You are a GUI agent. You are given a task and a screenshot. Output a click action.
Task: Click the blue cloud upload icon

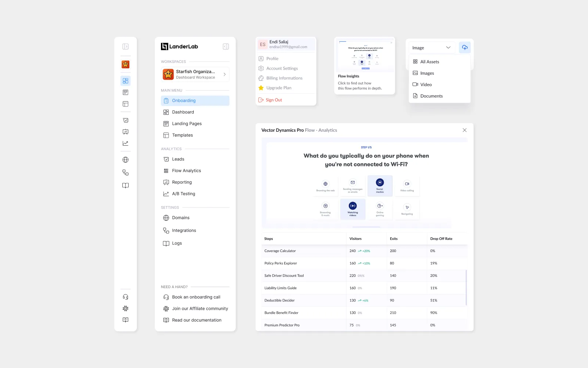tap(465, 47)
